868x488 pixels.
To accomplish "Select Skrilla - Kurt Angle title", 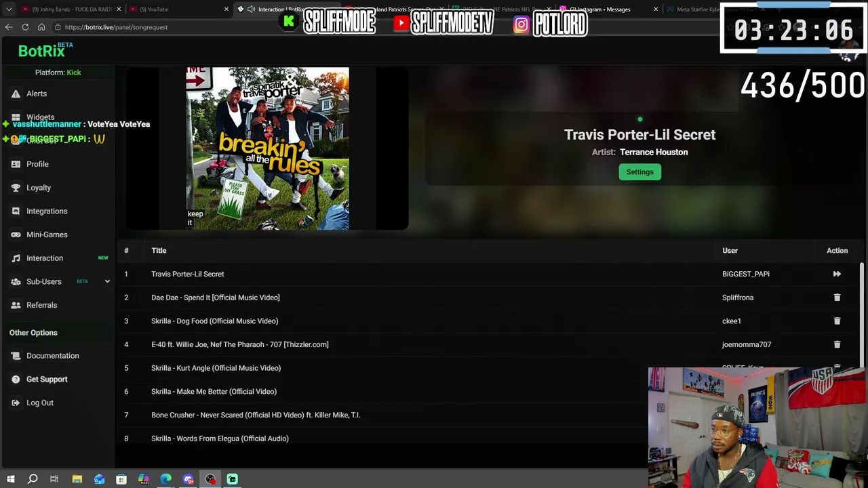I will (x=216, y=368).
